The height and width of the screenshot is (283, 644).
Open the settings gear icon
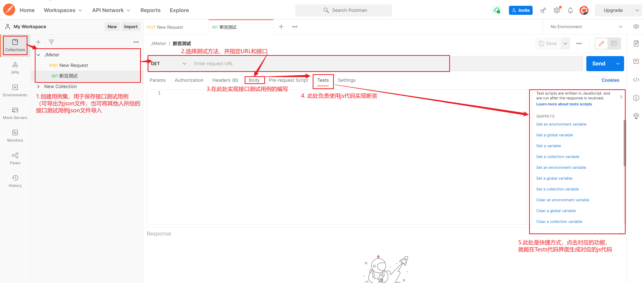click(x=557, y=10)
